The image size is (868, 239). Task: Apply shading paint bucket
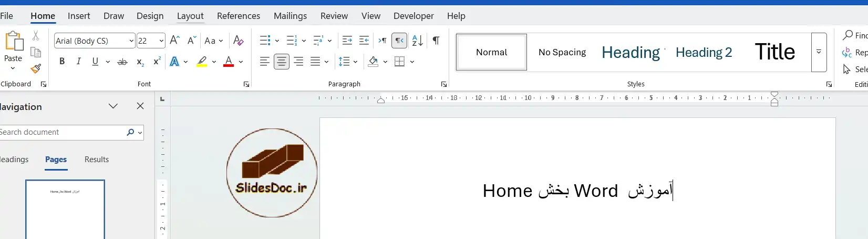(x=373, y=62)
